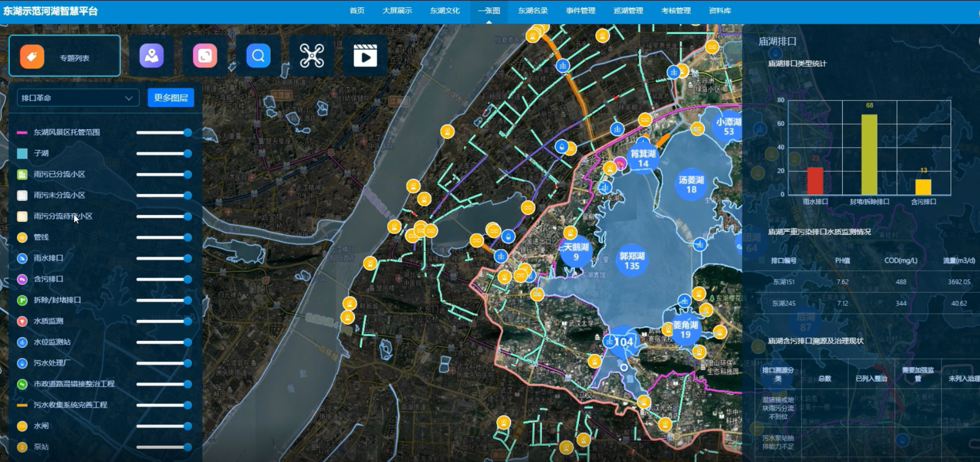Click the 小潭湖 53 cluster marker

(x=728, y=126)
